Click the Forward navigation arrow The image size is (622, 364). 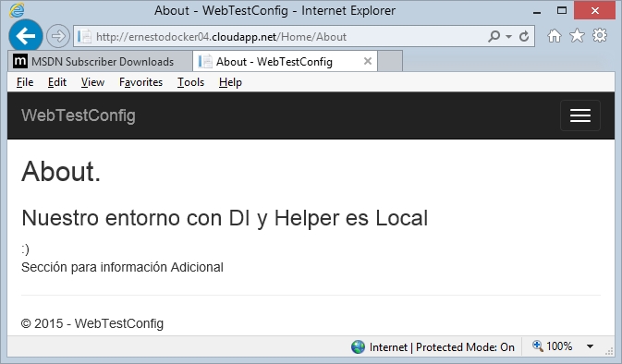coord(58,36)
